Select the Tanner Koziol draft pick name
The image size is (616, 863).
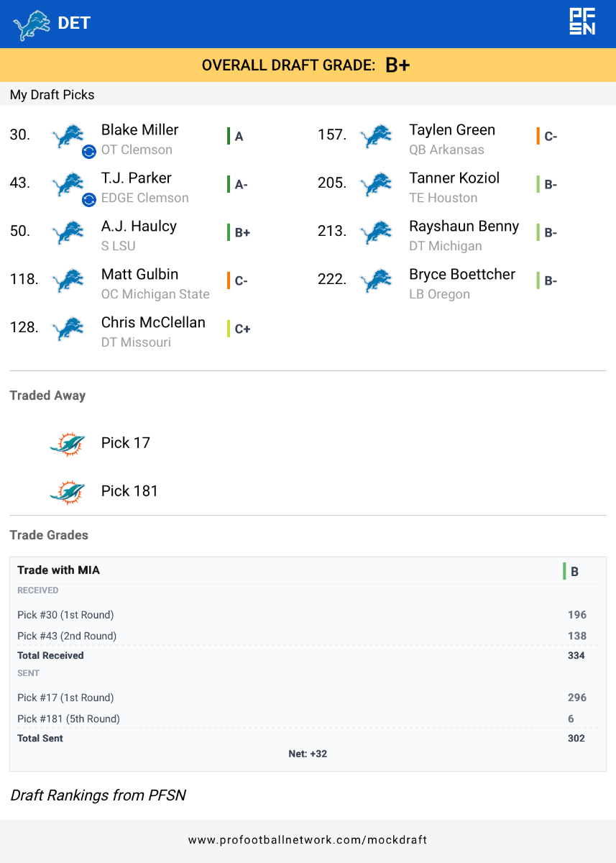point(454,178)
